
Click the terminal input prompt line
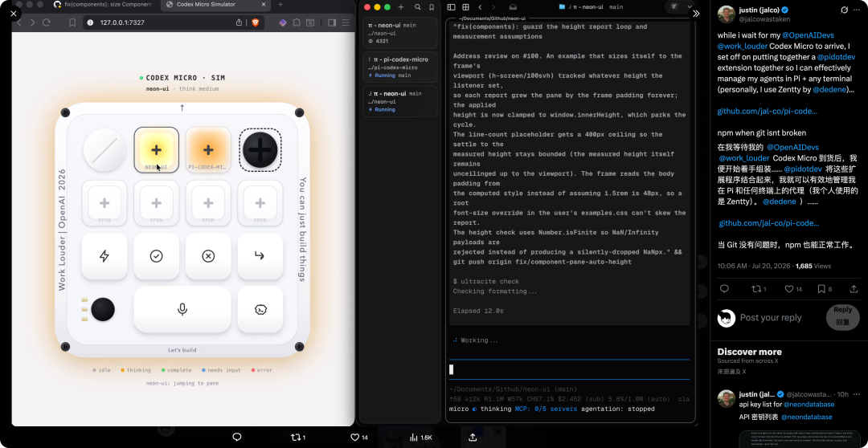click(x=569, y=369)
